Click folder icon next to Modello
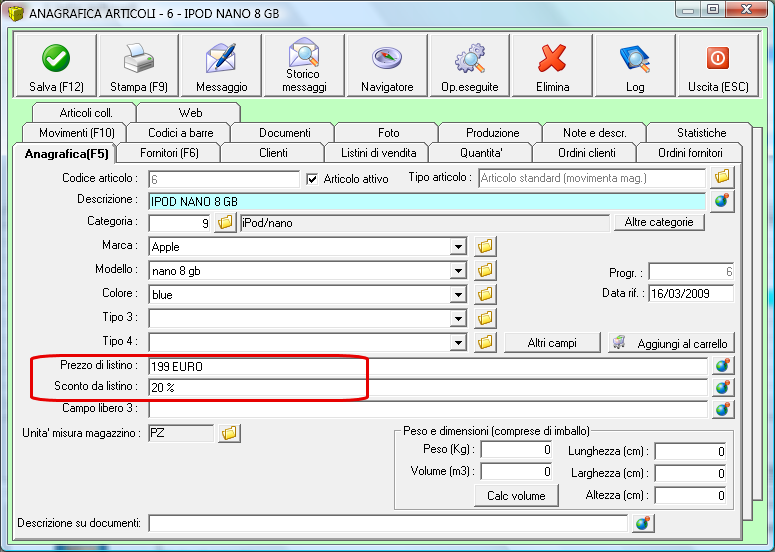This screenshot has width=775, height=552. coord(485,270)
